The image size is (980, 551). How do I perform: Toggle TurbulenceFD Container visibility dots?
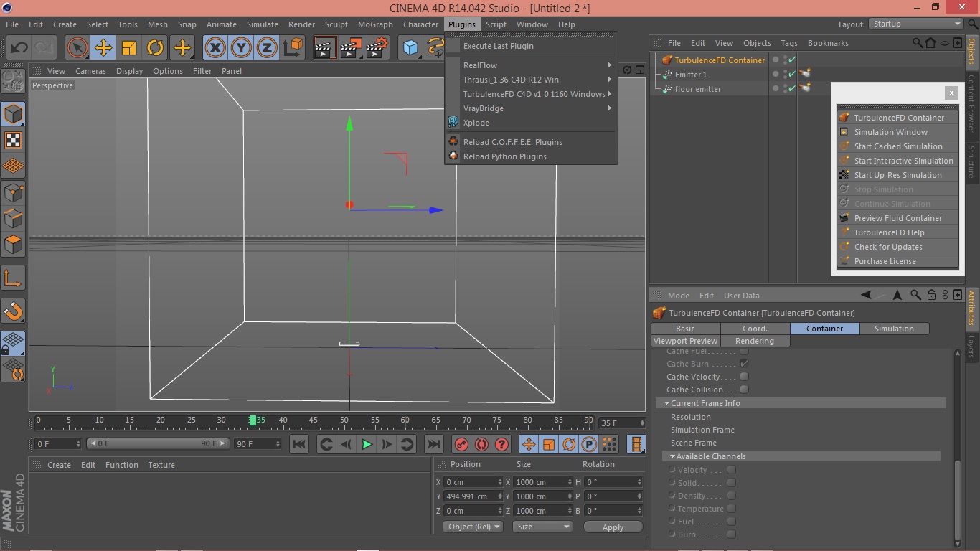pos(785,60)
